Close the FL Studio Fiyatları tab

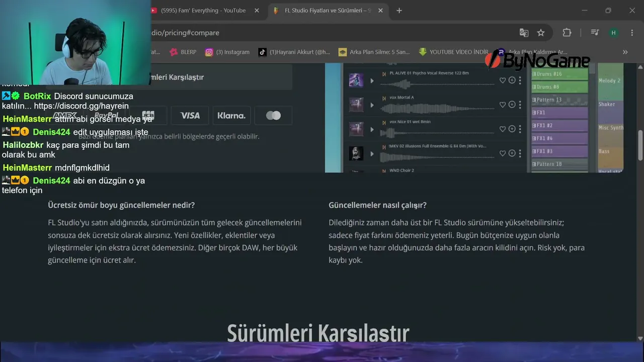click(380, 11)
